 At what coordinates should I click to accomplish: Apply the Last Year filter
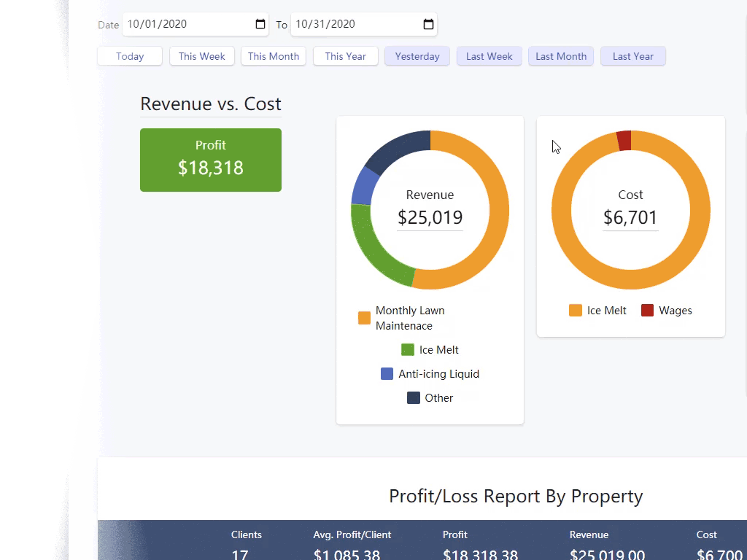click(633, 56)
